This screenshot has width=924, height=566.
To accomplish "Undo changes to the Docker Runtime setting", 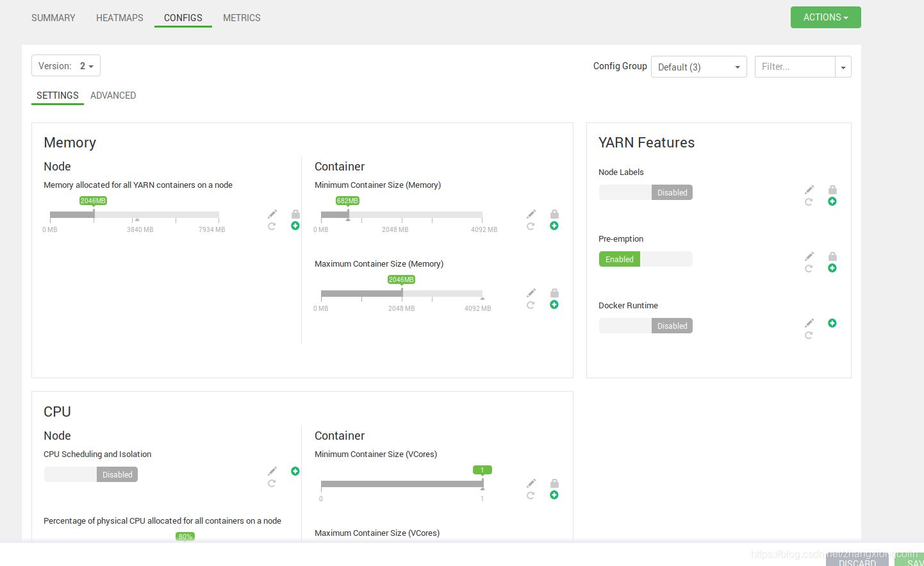I will click(x=809, y=335).
